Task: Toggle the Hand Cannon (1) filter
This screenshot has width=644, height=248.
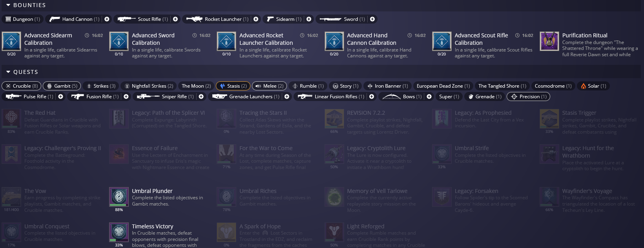Action: [x=74, y=19]
